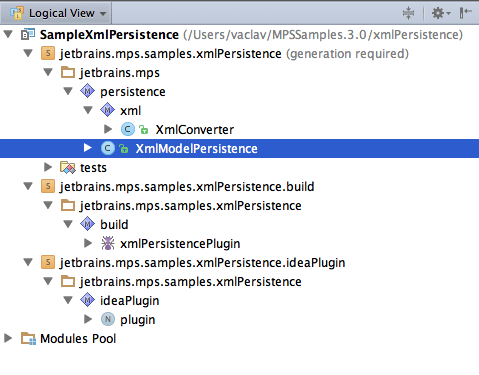Click the tests folder icon
This screenshot has width=479, height=375.
[68, 167]
